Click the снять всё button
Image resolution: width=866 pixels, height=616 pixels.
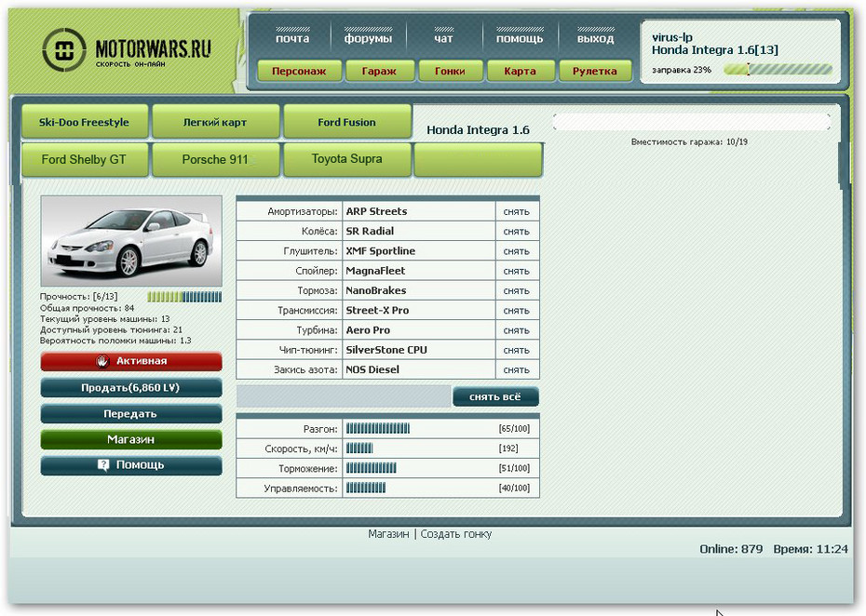click(495, 397)
